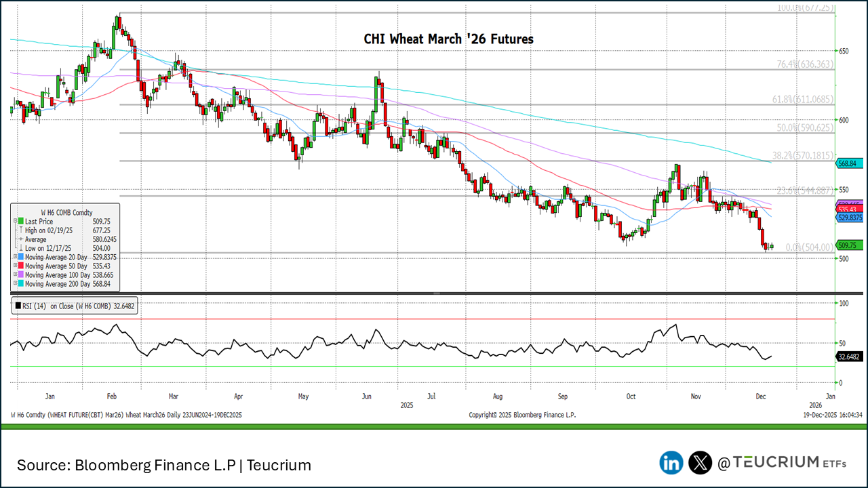Expand the Moving Average 20 Day entry

click(14, 257)
